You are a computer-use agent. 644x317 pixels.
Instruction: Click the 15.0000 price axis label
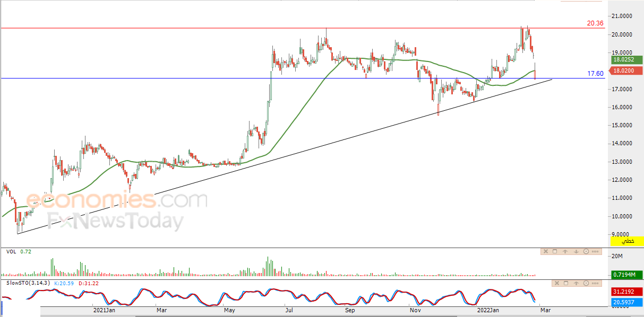point(621,125)
